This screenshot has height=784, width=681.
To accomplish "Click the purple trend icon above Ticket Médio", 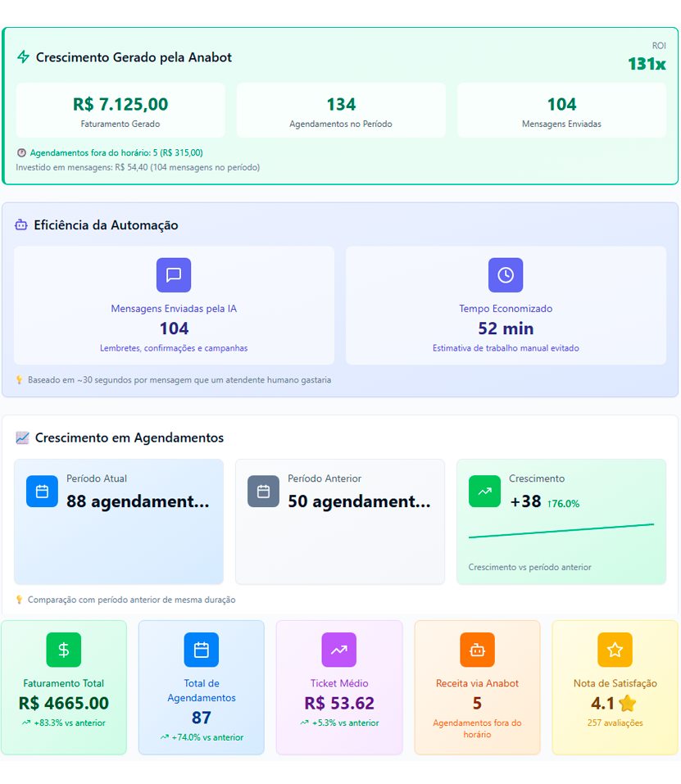I will pyautogui.click(x=339, y=650).
